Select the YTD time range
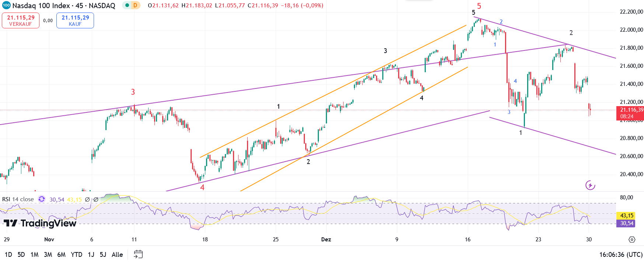 (76, 254)
